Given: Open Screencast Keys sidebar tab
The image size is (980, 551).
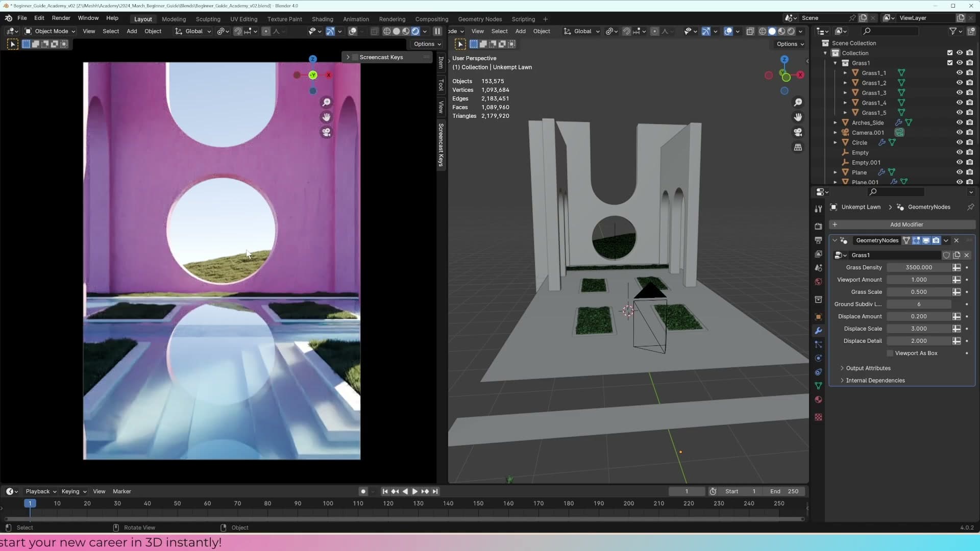Looking at the screenshot, I should [441, 145].
